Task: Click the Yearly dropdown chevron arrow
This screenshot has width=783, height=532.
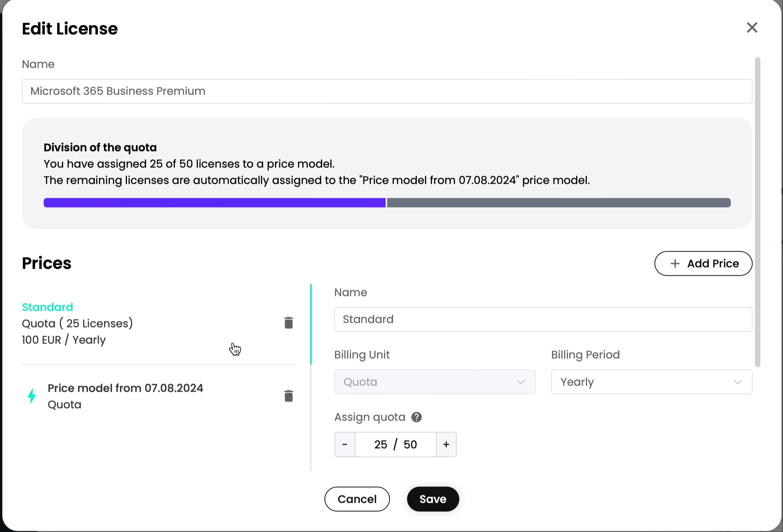Action: point(737,382)
